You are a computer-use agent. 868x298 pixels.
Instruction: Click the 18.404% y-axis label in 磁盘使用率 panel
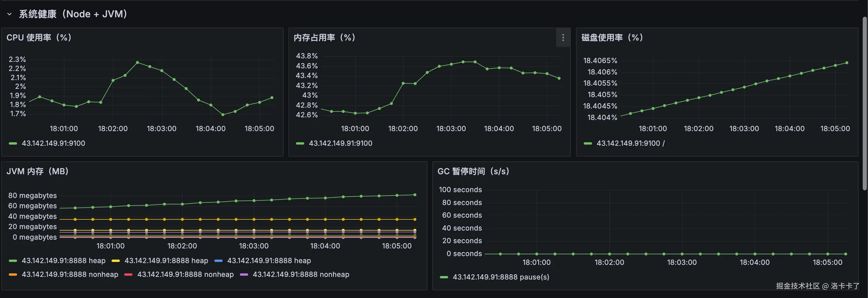602,118
